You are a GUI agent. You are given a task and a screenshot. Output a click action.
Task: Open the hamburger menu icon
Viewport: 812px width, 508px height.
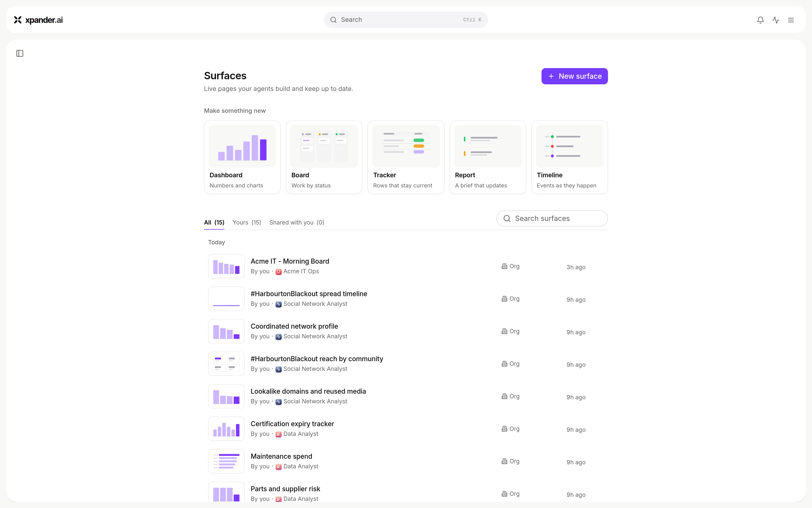point(791,20)
